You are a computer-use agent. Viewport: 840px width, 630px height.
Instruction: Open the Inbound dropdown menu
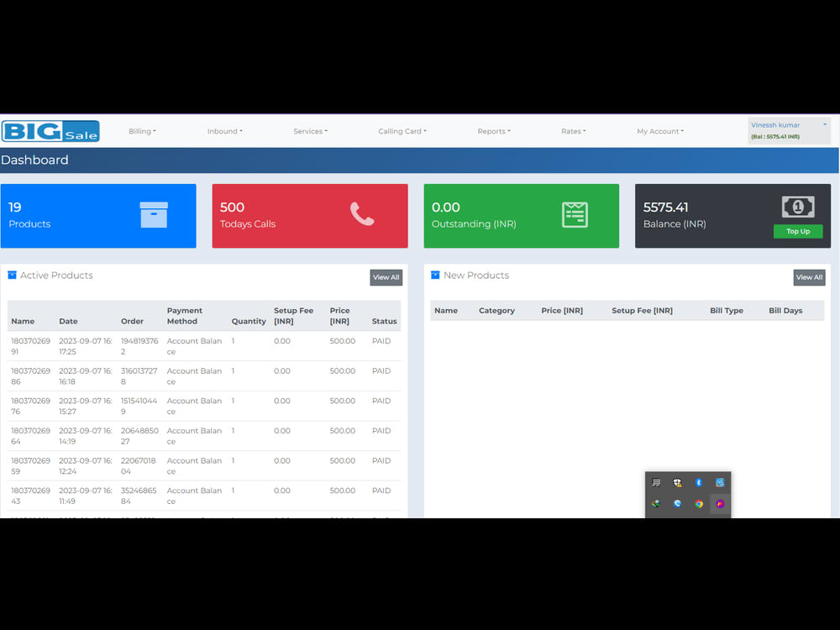225,131
